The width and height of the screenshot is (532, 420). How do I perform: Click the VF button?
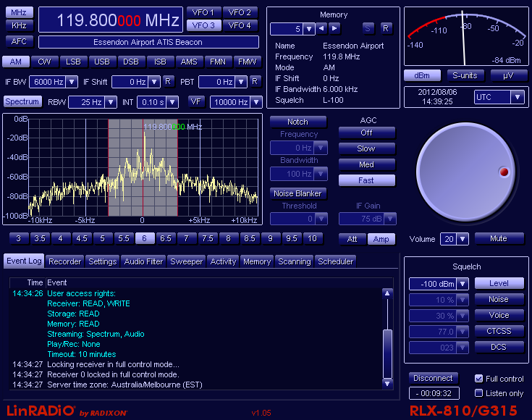pos(196,101)
